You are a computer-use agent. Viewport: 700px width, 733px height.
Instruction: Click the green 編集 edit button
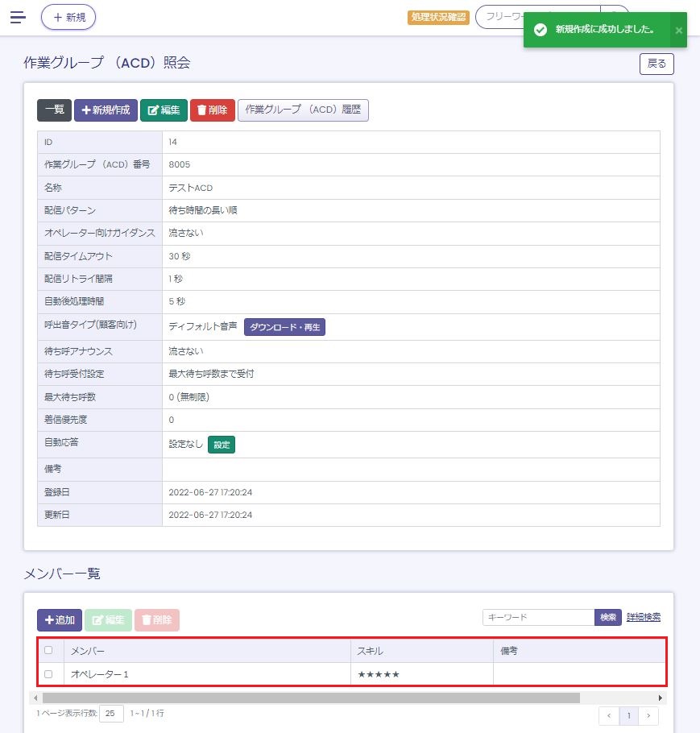tap(164, 110)
